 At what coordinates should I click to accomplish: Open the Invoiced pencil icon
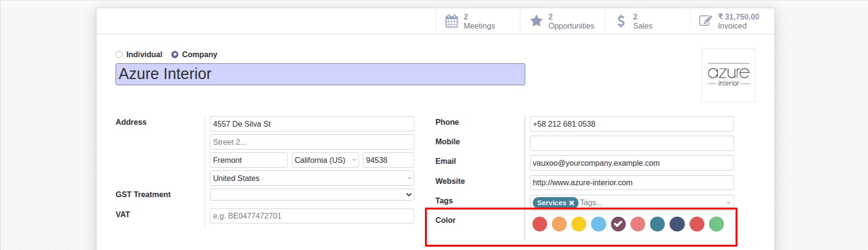705,21
